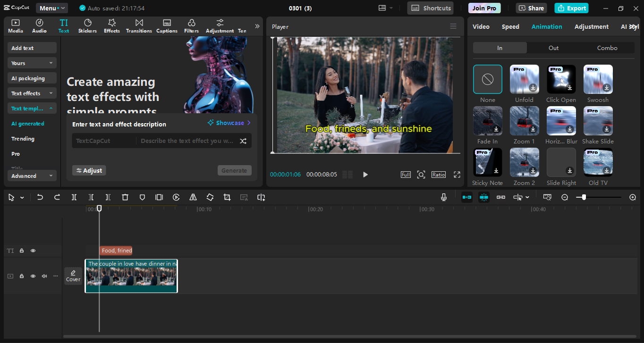This screenshot has height=343, width=644.
Task: Select the Rotate tool in the toolbar
Action: 210,197
